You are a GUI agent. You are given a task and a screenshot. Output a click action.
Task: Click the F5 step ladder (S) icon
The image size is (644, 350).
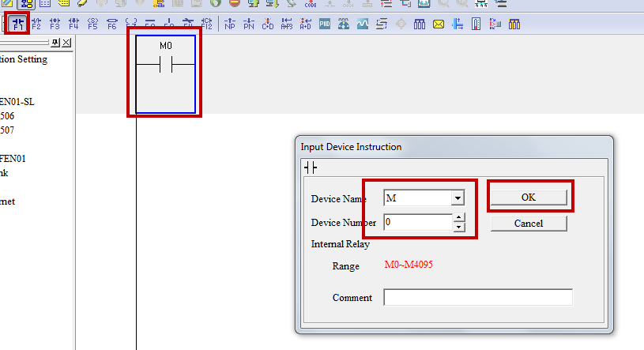[x=92, y=24]
